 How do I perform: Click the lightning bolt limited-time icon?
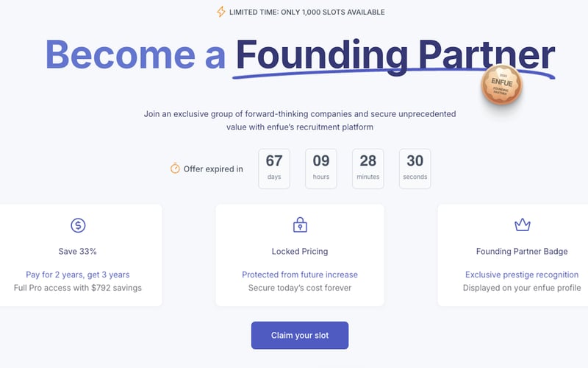click(221, 12)
